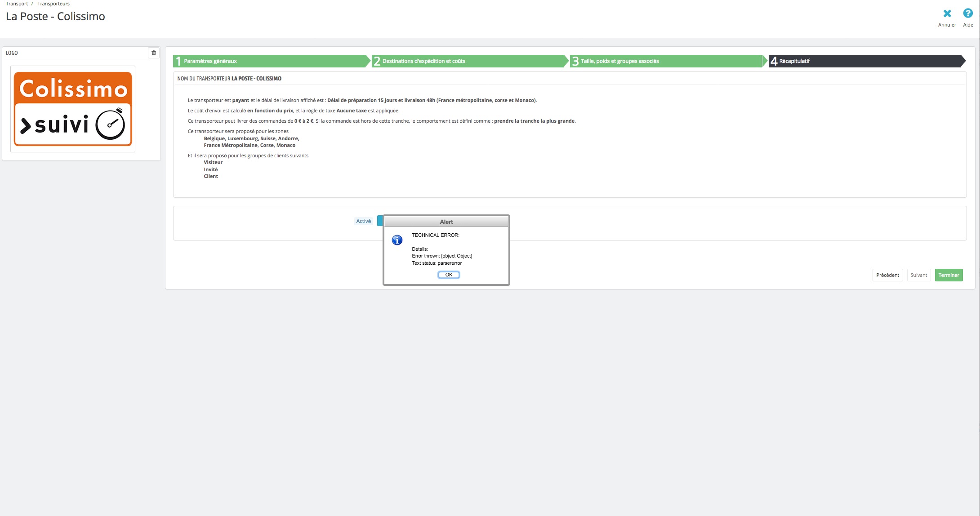Click the Précédent button

pos(887,275)
